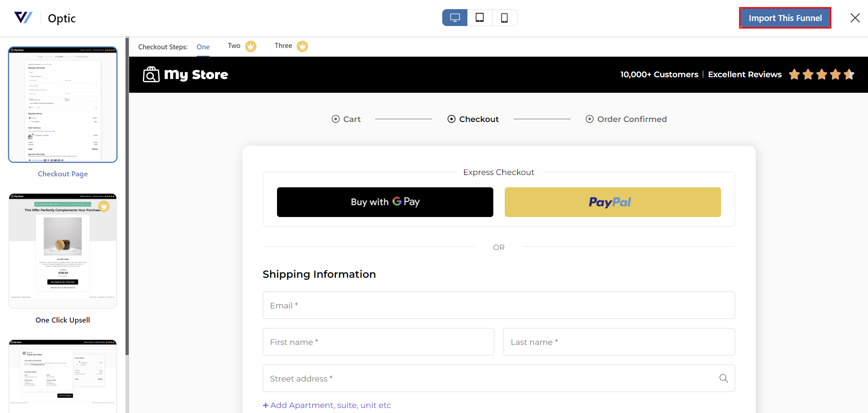Click the Import This Funnel button
The width and height of the screenshot is (868, 413).
pyautogui.click(x=784, y=18)
